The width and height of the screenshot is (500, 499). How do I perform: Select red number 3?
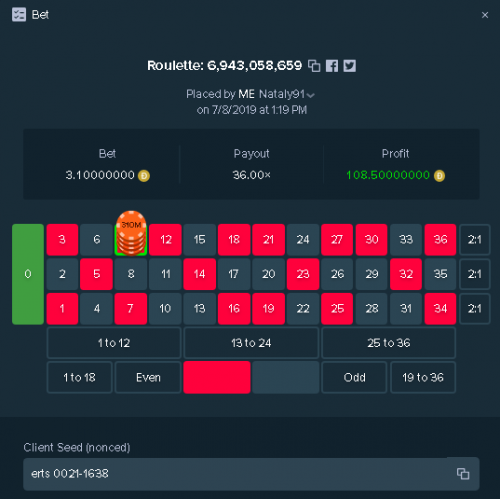point(62,240)
